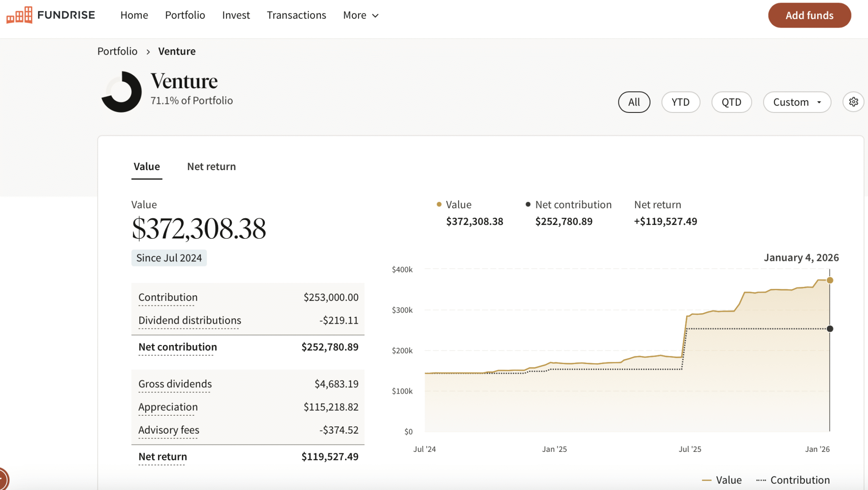
Task: Switch to the Net return tab
Action: [211, 166]
